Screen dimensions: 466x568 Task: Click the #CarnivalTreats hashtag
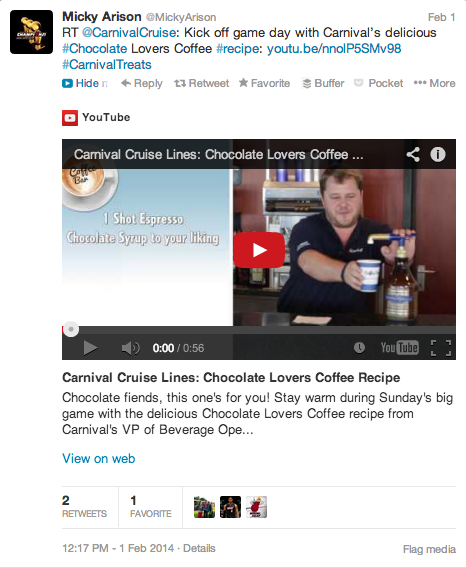pyautogui.click(x=107, y=64)
